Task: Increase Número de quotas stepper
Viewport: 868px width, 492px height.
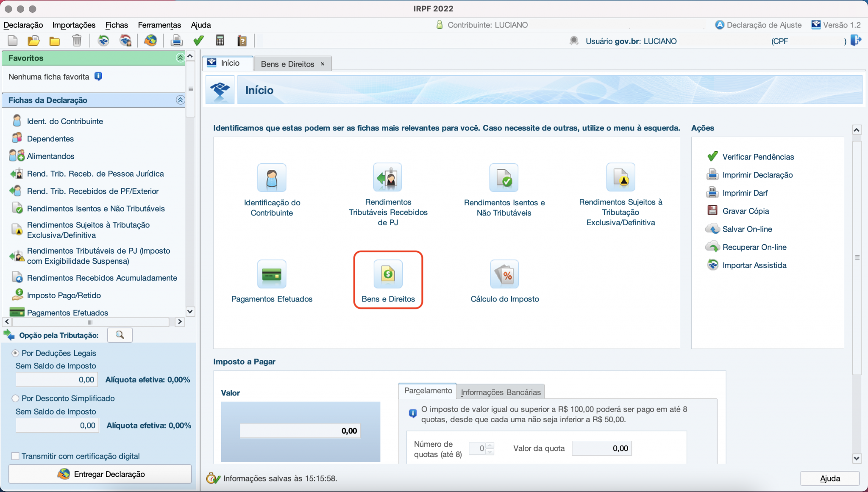Action: click(x=490, y=445)
